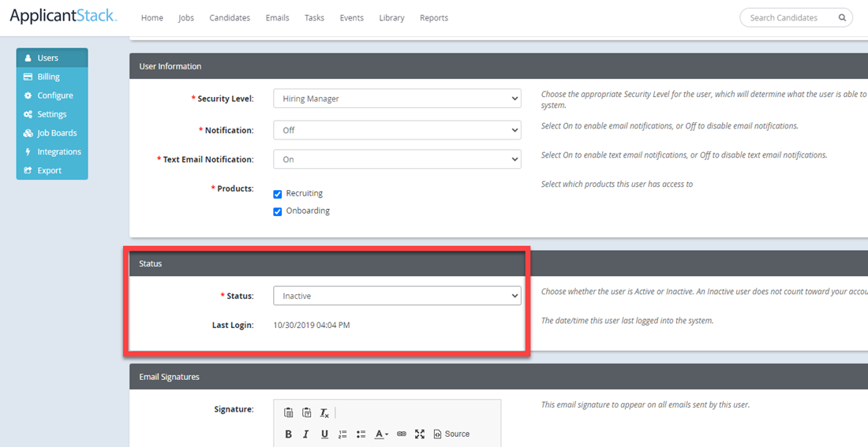The height and width of the screenshot is (447, 868).
Task: Click the insert link icon
Action: (402, 434)
